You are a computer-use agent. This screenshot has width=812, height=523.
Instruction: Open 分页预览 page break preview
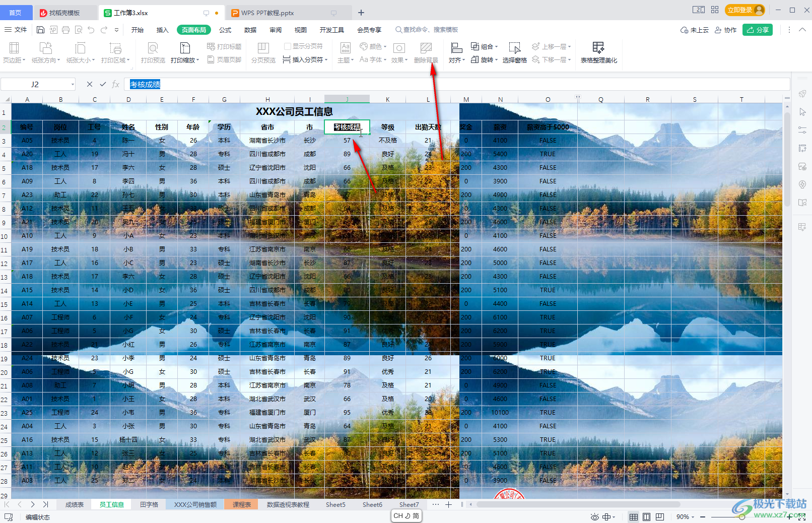(263, 52)
